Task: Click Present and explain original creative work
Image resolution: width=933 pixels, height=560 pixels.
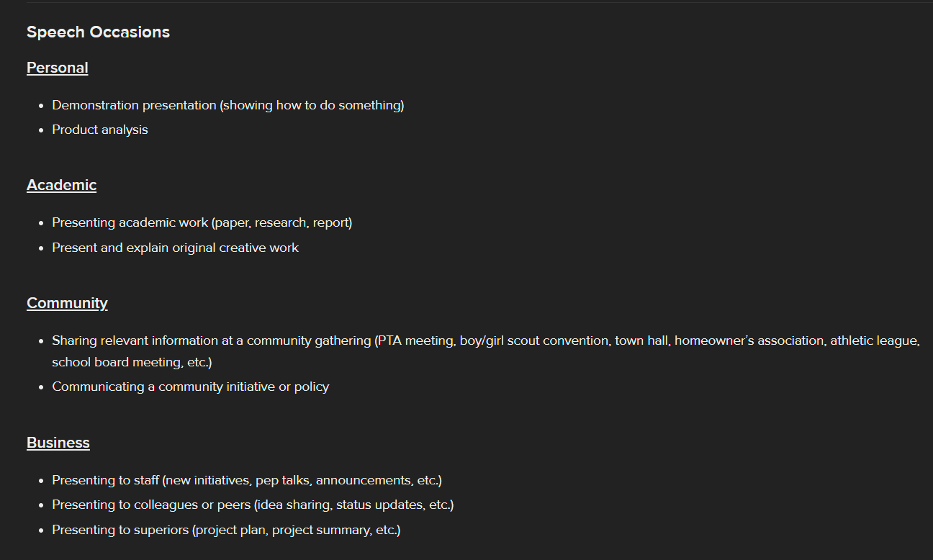Action: [x=176, y=248]
